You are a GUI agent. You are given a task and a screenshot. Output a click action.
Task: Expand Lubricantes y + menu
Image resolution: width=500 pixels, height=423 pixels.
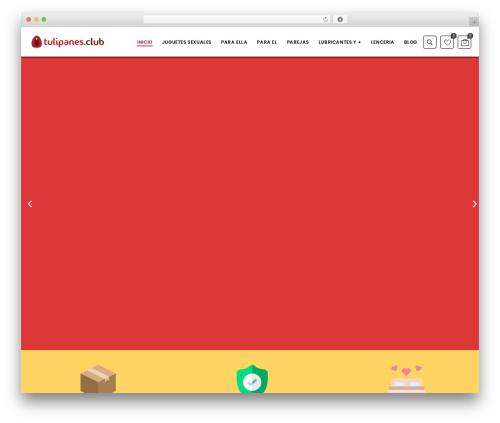click(339, 42)
